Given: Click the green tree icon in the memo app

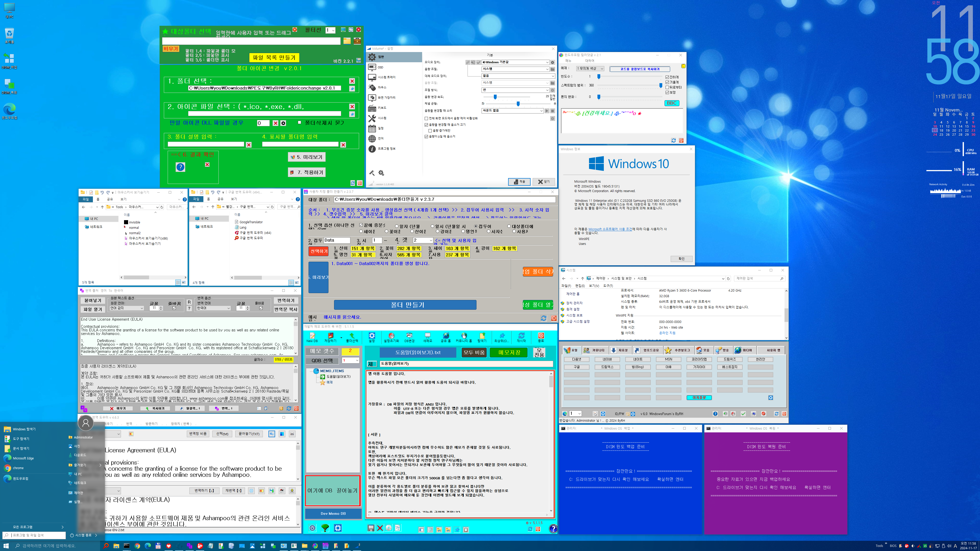Looking at the screenshot, I should click(325, 528).
